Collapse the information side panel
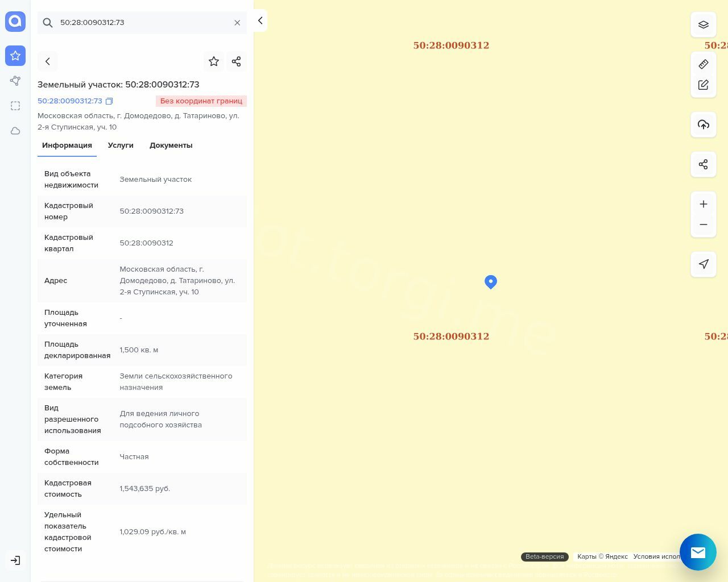The height and width of the screenshot is (582, 728). click(x=260, y=20)
